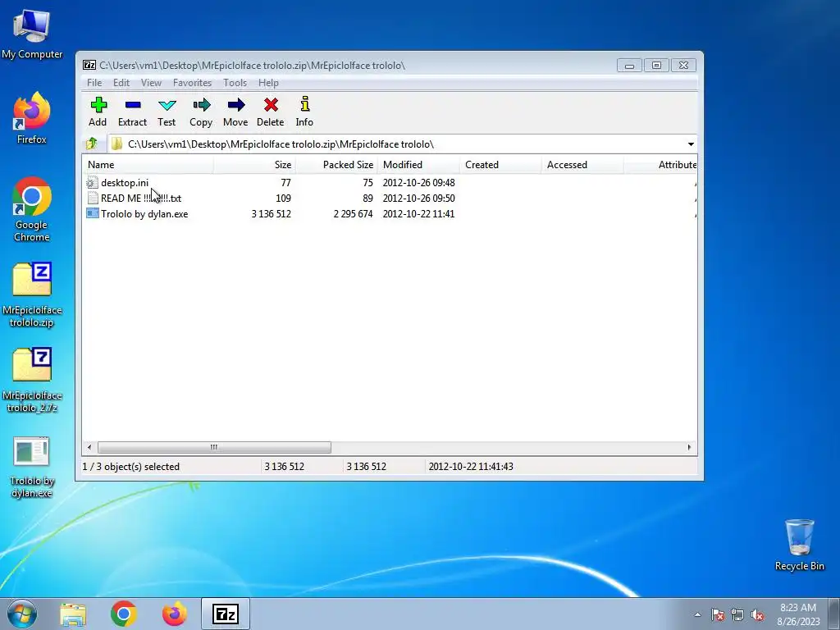Click the Copy toolbar icon

[x=201, y=104]
